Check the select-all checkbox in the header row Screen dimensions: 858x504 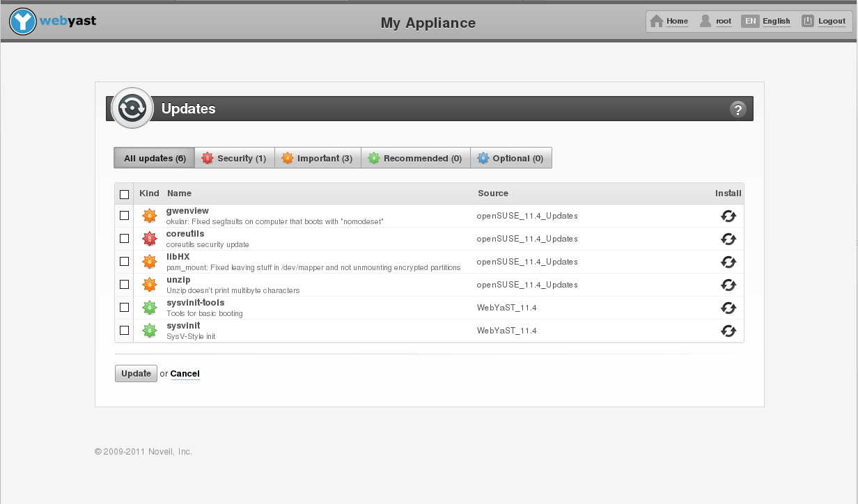[124, 194]
